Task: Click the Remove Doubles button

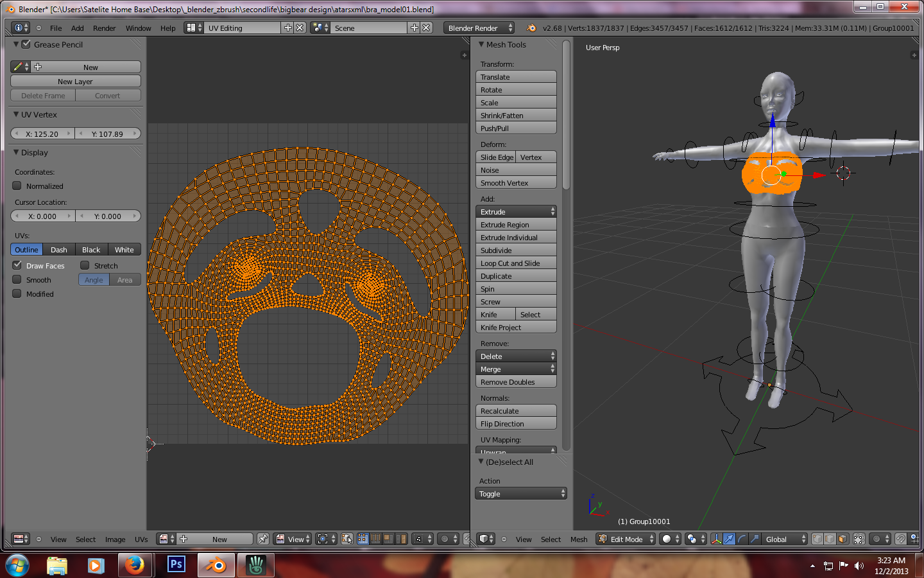Action: (x=516, y=381)
